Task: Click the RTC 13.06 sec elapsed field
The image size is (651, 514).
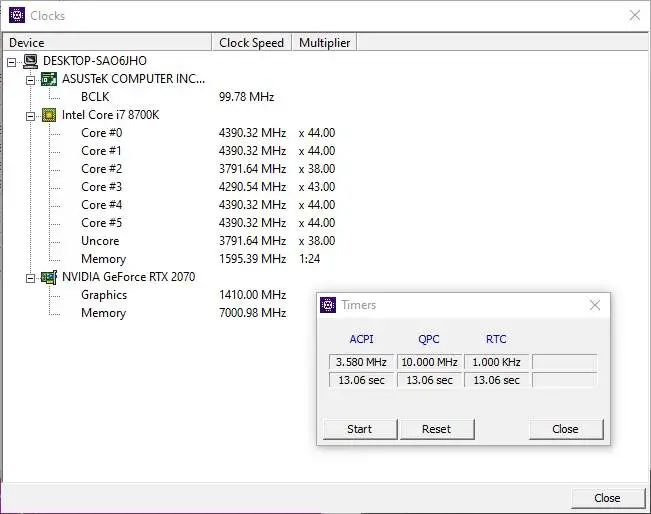Action: (x=497, y=380)
